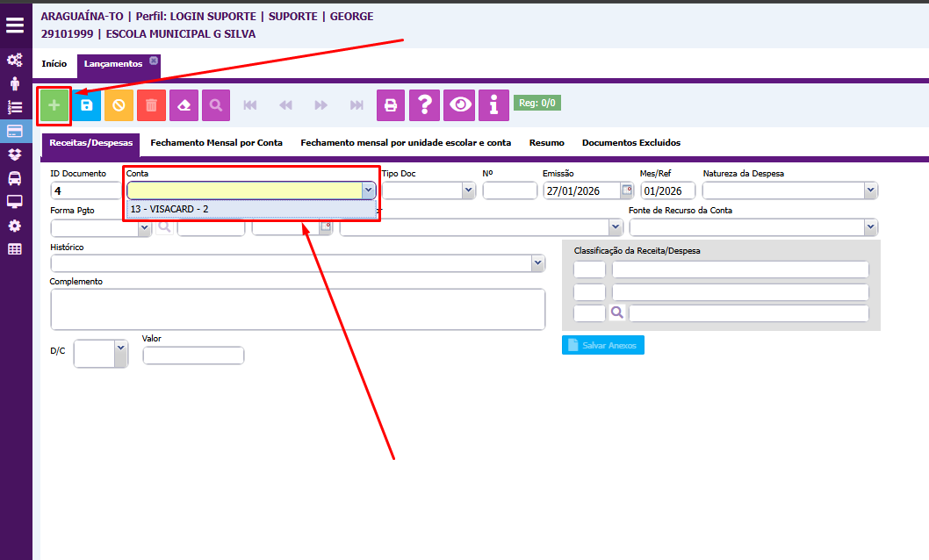Image resolution: width=929 pixels, height=560 pixels.
Task: Toggle the hamburger menu in sidebar
Action: tap(15, 25)
